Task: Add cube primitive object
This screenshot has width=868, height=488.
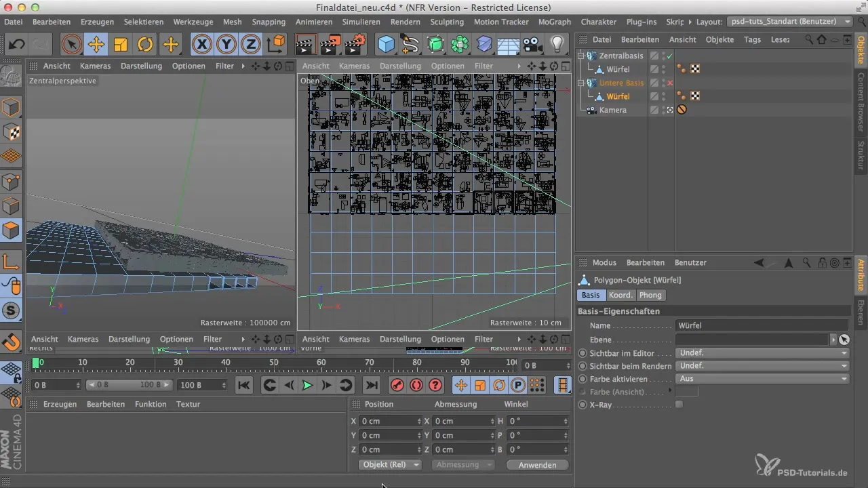Action: [x=386, y=45]
